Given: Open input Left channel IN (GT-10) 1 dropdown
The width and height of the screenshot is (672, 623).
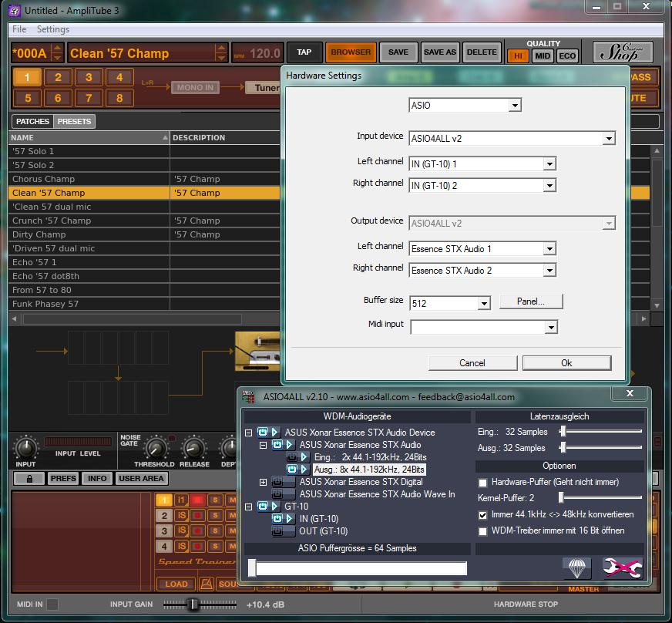Looking at the screenshot, I should pos(549,163).
